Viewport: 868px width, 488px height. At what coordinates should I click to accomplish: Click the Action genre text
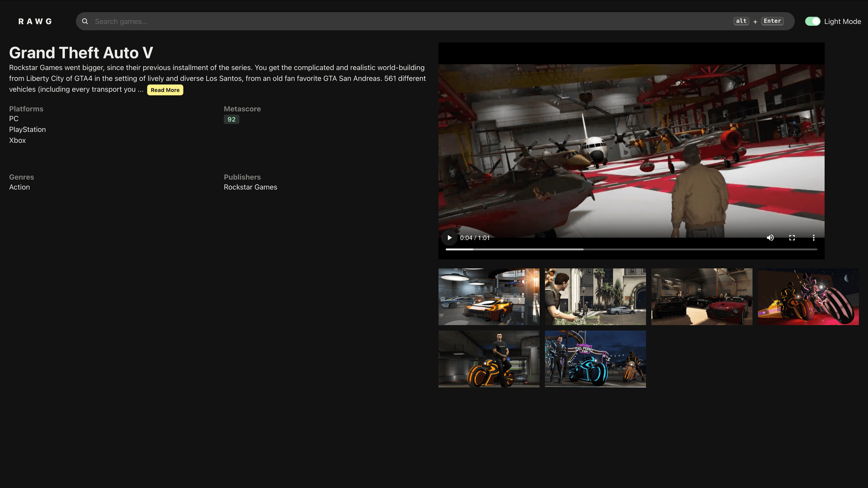tap(19, 187)
